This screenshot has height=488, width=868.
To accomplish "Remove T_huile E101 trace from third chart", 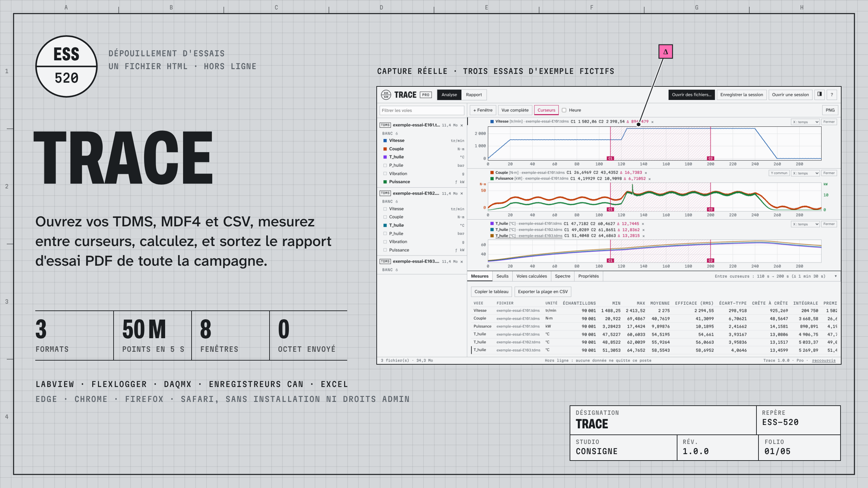I will [643, 224].
